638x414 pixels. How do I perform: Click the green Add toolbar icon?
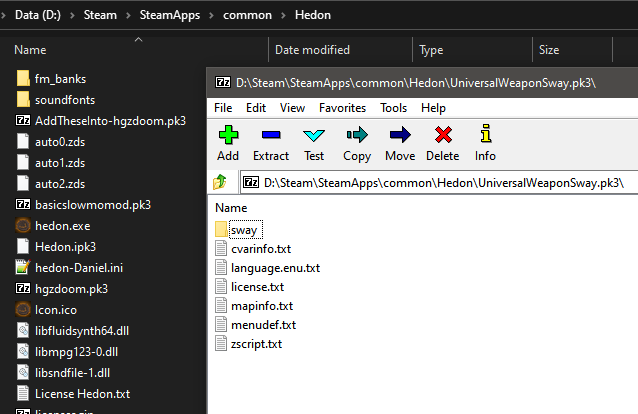(x=228, y=135)
